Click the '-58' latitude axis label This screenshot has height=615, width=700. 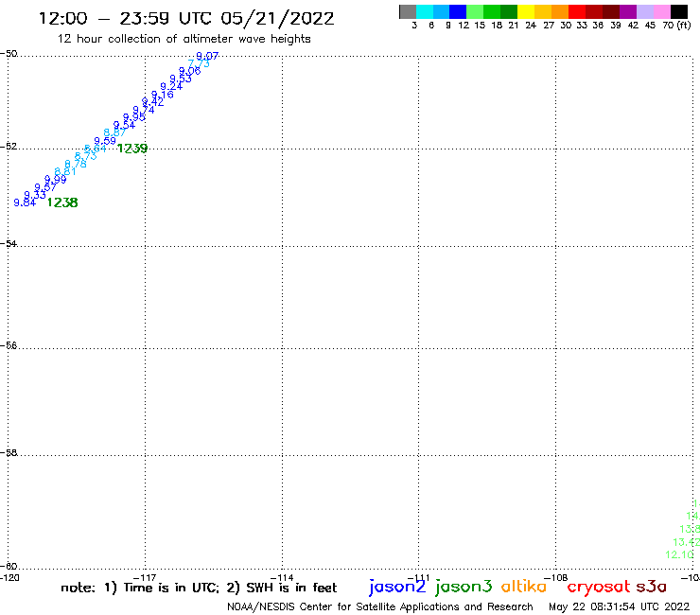point(9,453)
